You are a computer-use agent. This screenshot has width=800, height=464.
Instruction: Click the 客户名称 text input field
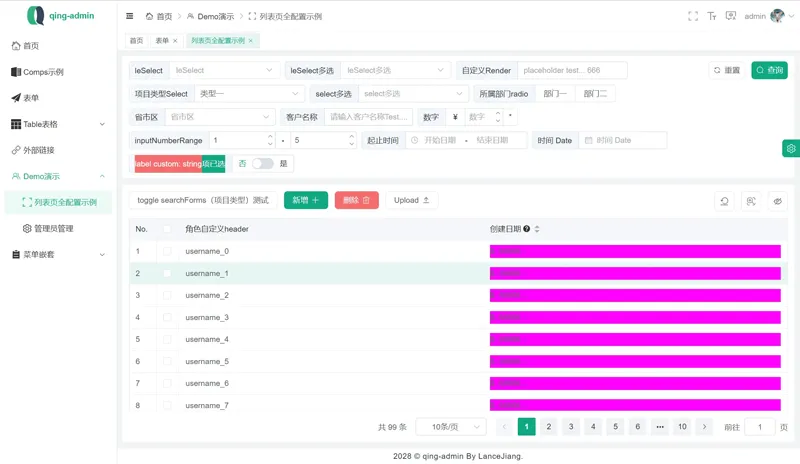(x=369, y=117)
